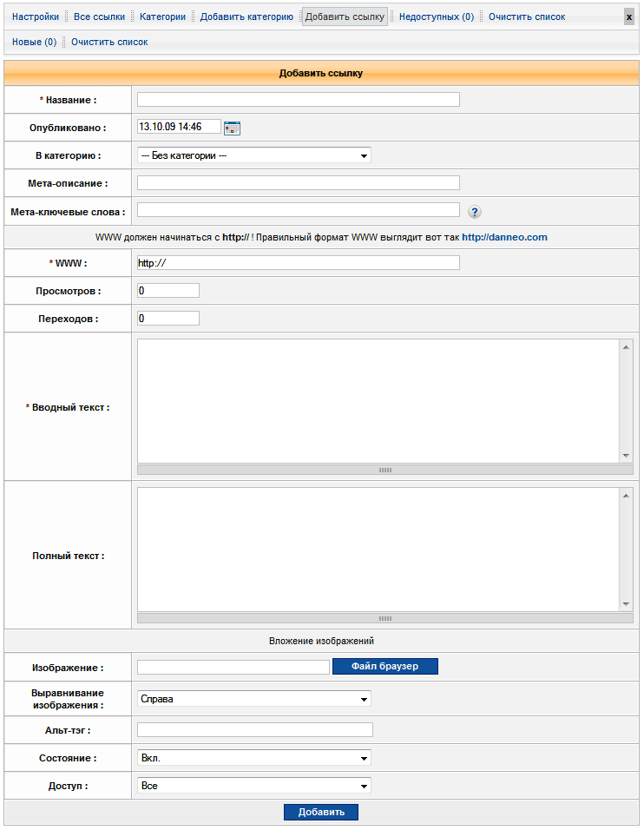Click into the WWW URL field

point(298,263)
